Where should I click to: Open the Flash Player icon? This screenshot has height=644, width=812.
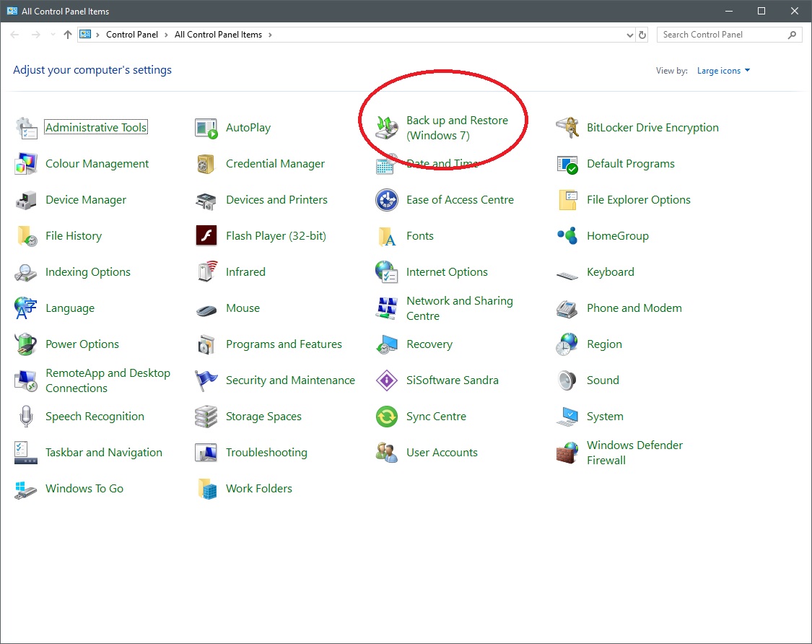pos(206,236)
